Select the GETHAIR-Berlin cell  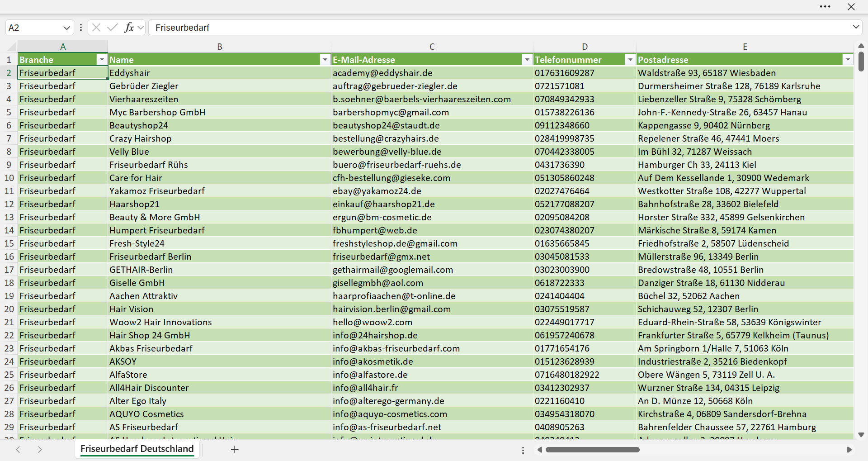[x=220, y=270]
